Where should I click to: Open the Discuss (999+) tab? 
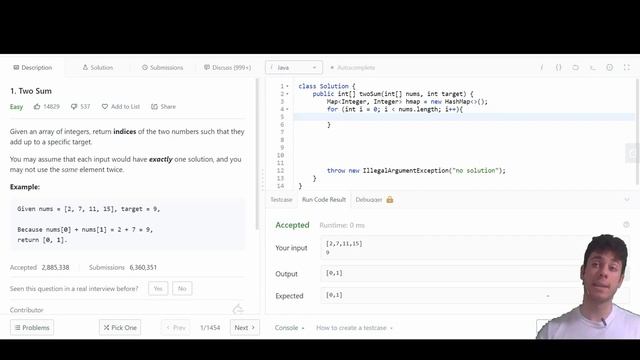[x=227, y=67]
